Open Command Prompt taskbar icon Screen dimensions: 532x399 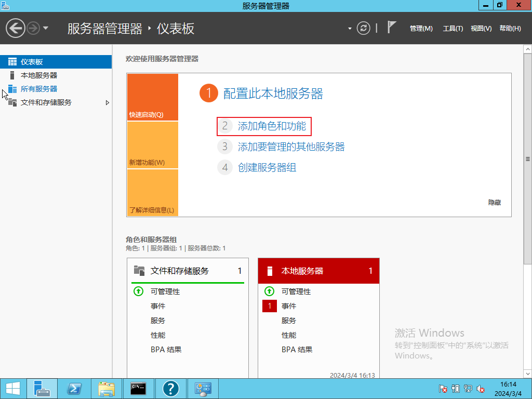[x=138, y=389]
